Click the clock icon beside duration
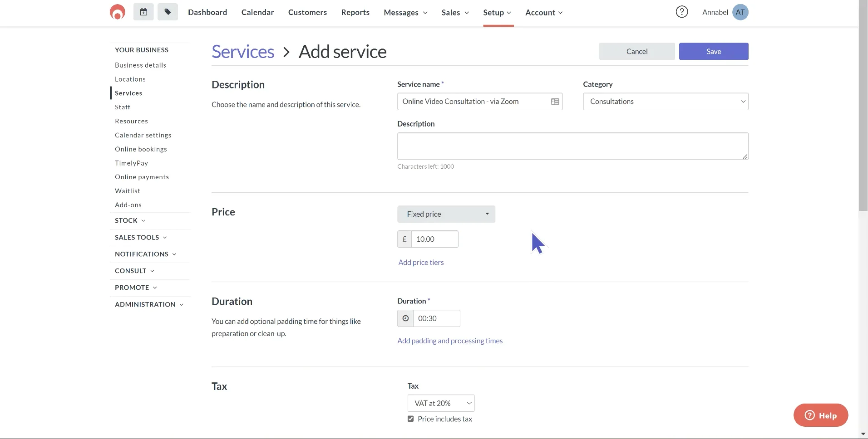 (405, 318)
